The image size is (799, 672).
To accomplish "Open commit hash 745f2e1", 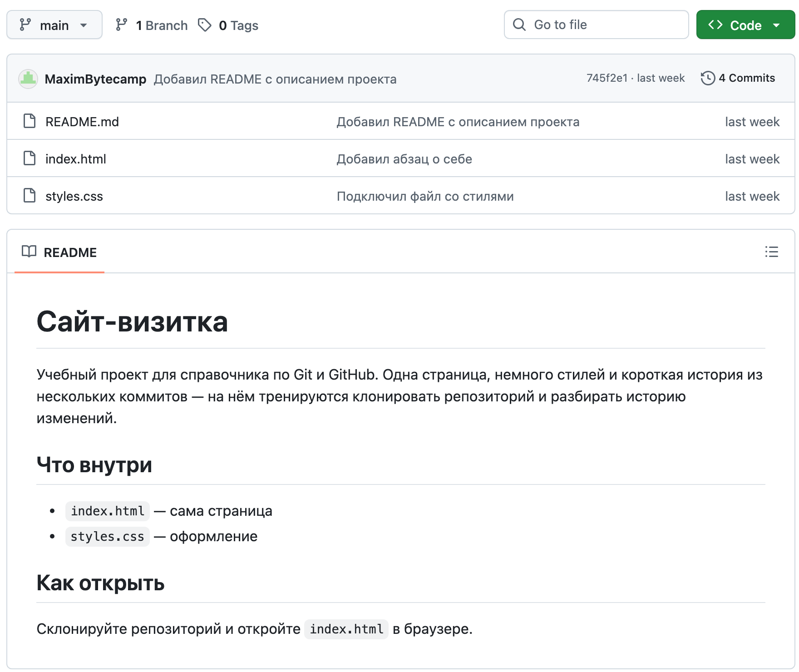I will pos(607,78).
